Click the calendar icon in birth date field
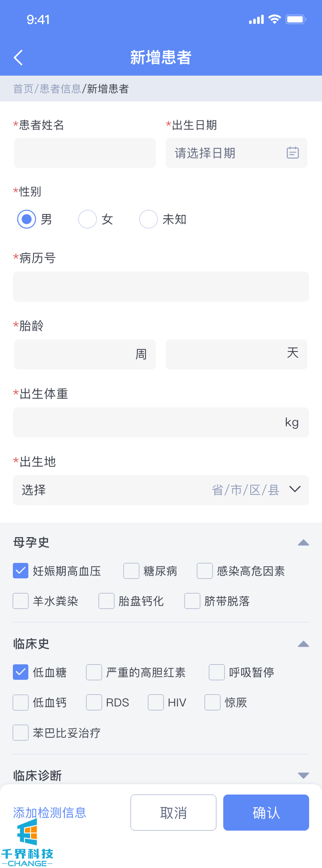 tap(293, 153)
